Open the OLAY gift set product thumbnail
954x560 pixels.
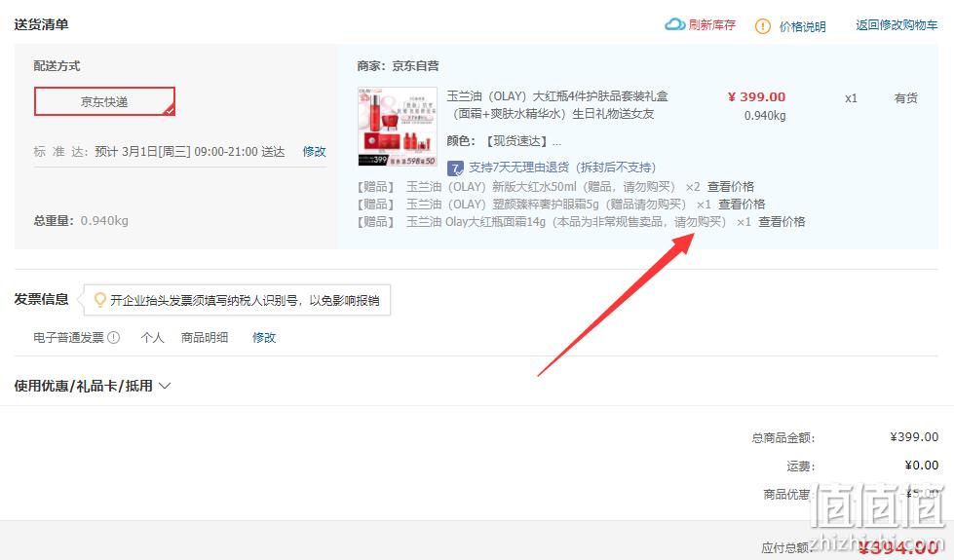[x=398, y=127]
